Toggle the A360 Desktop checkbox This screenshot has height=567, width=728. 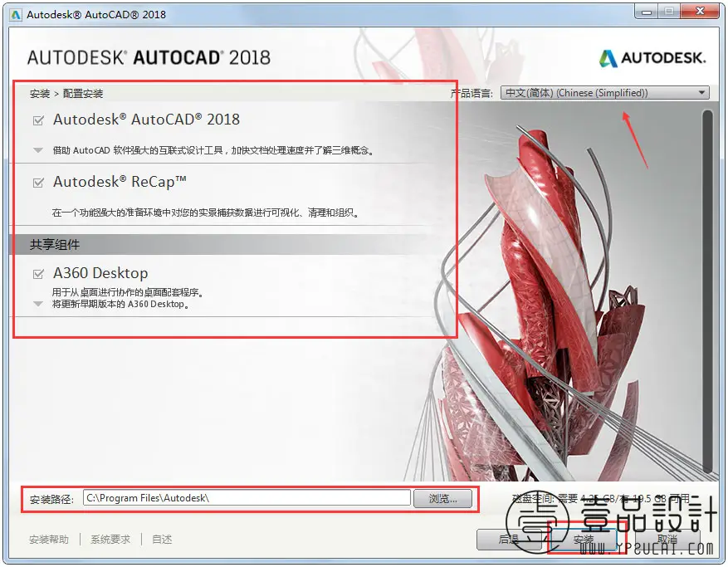38,274
